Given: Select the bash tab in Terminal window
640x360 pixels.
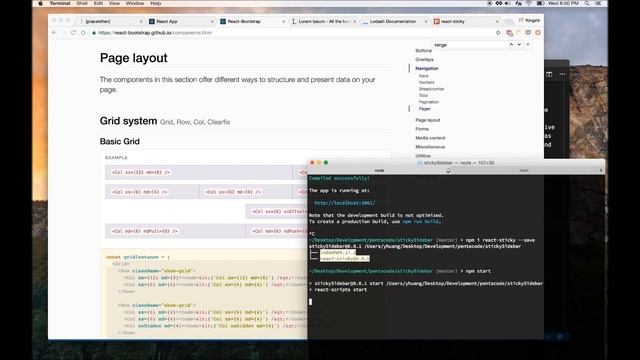Looking at the screenshot, I should tap(524, 171).
